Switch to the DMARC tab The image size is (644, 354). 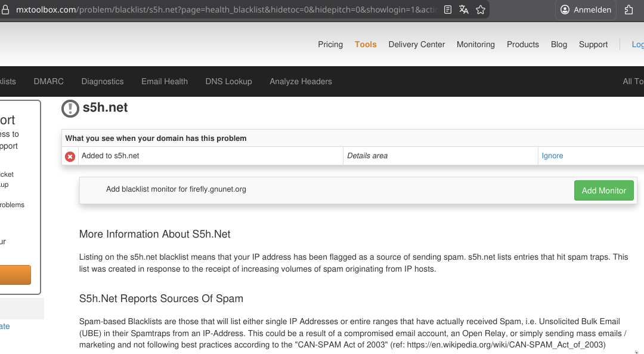(x=49, y=81)
